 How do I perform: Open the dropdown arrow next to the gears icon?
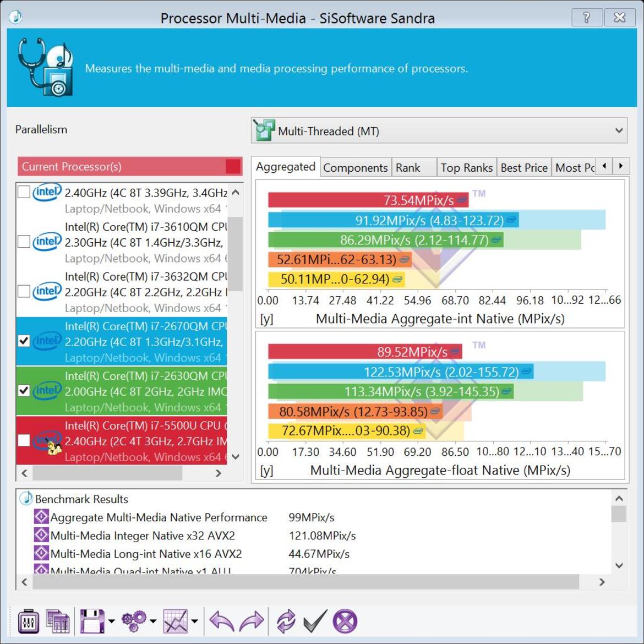pos(153,621)
